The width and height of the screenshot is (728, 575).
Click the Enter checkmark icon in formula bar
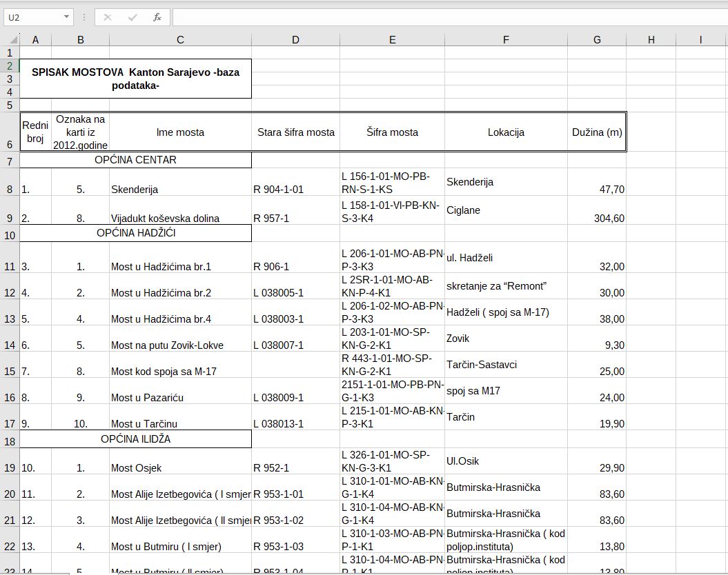tap(132, 17)
